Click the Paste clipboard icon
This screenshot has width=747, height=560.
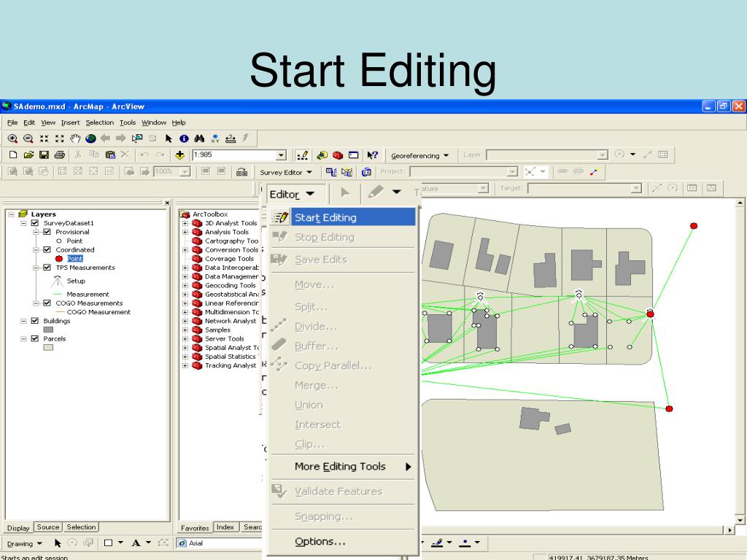click(x=110, y=155)
